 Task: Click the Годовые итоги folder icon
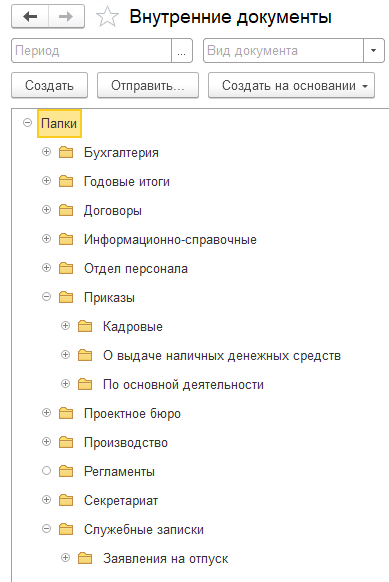click(66, 181)
